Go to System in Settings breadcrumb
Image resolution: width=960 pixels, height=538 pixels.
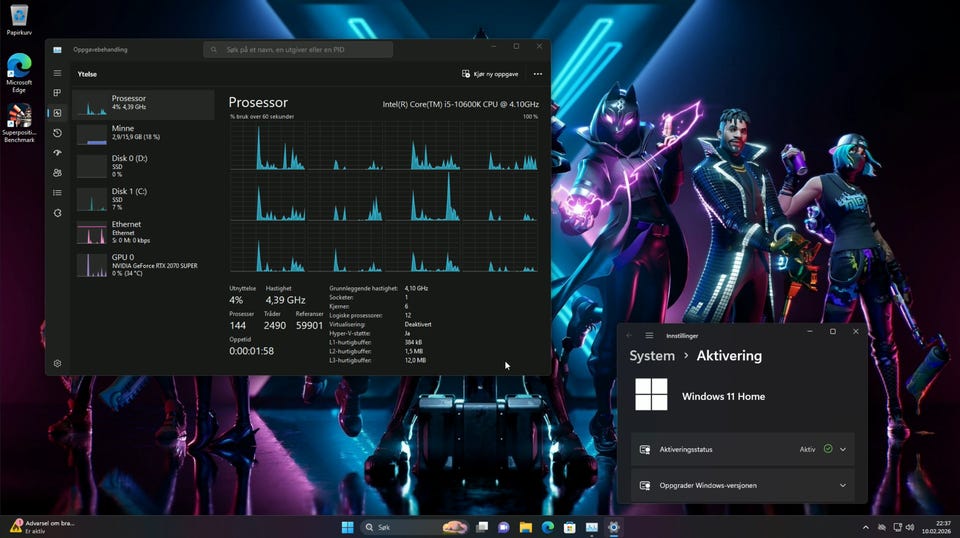pos(652,356)
